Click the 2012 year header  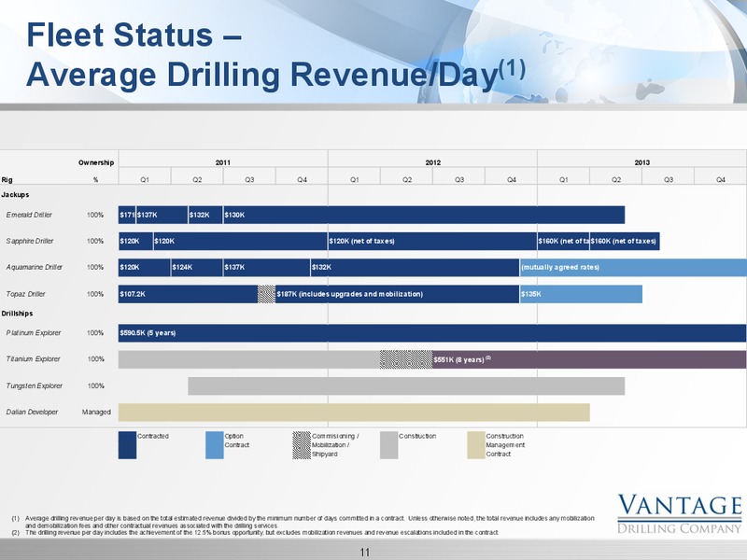click(x=432, y=162)
